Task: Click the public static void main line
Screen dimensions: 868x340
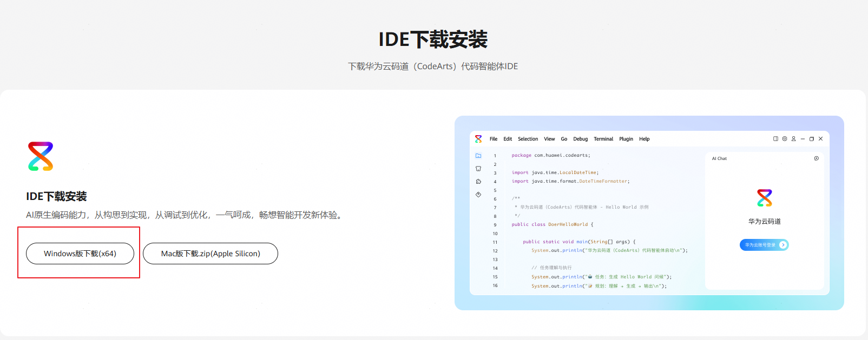Action: click(x=579, y=242)
